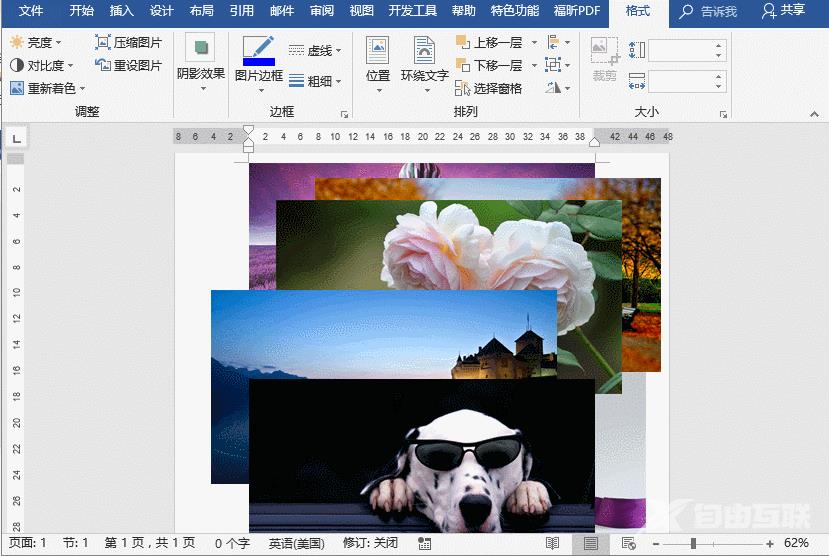This screenshot has height=556, width=829.
Task: Click Send Backward (下移一层) button
Action: [x=489, y=66]
